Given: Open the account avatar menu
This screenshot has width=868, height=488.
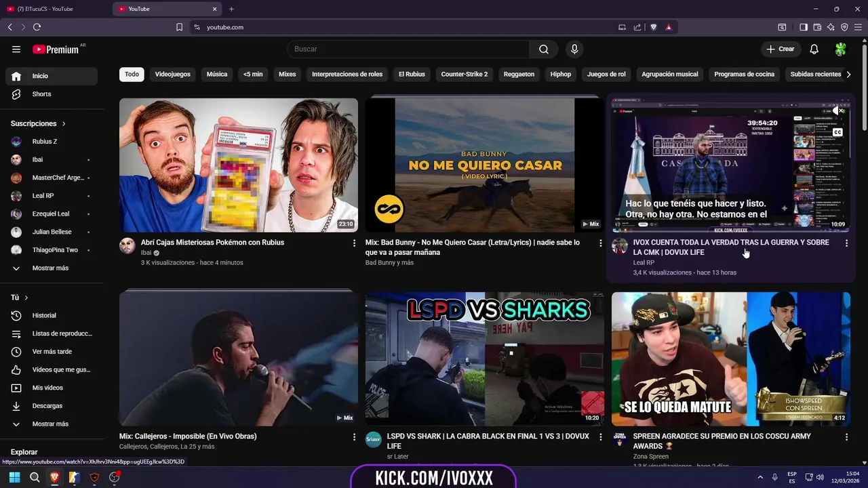Looking at the screenshot, I should pyautogui.click(x=841, y=49).
